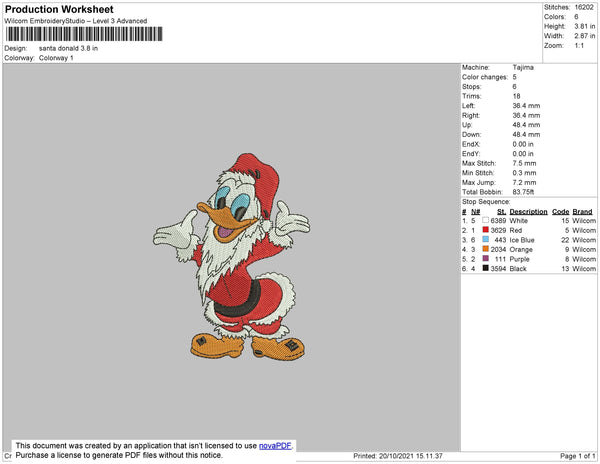The image size is (600, 464).
Task: Select the Ice Blue color swatch
Action: [x=486, y=239]
